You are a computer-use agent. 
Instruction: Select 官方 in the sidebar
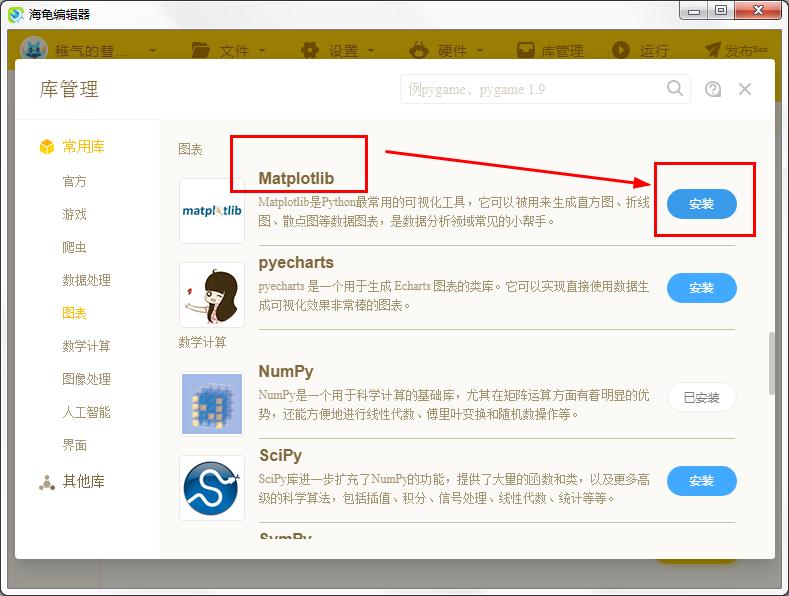coord(74,181)
